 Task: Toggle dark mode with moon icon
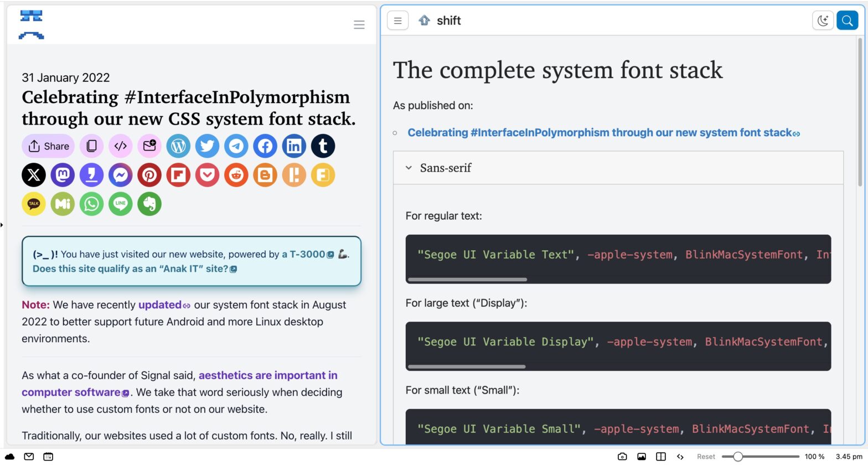click(x=823, y=21)
